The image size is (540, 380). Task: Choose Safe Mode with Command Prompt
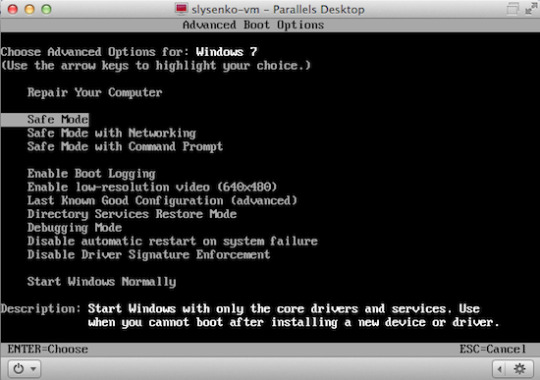[125, 146]
